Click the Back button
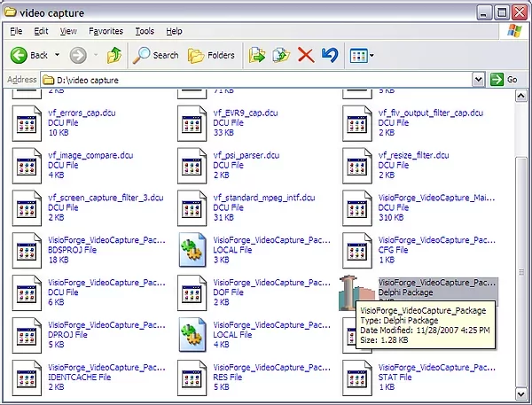The image size is (532, 405). click(x=30, y=55)
